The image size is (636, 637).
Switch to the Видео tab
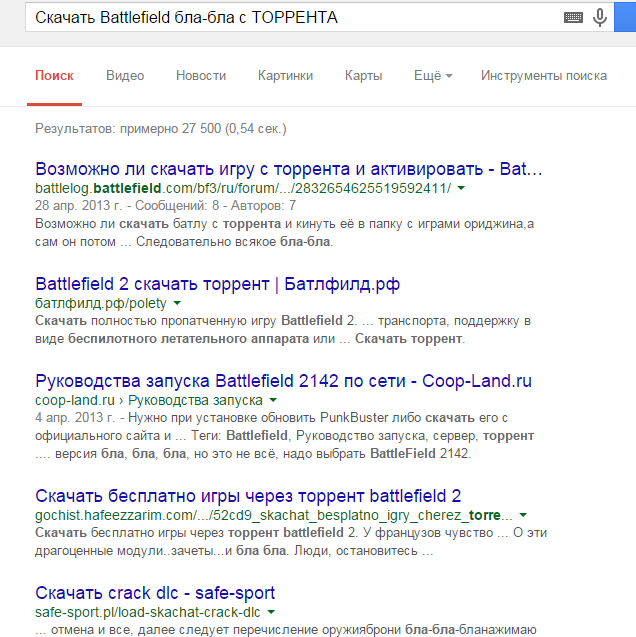125,76
